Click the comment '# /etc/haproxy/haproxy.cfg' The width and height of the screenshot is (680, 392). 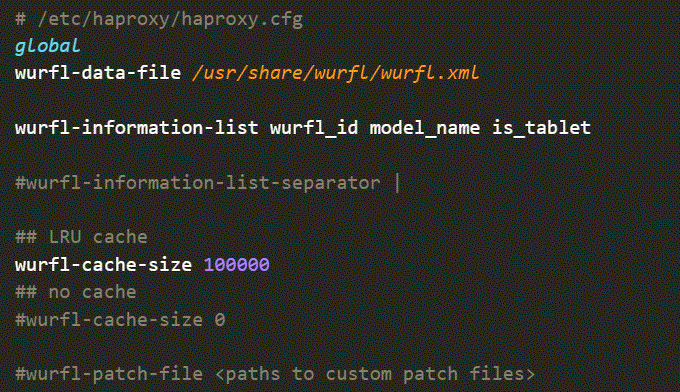pyautogui.click(x=159, y=20)
